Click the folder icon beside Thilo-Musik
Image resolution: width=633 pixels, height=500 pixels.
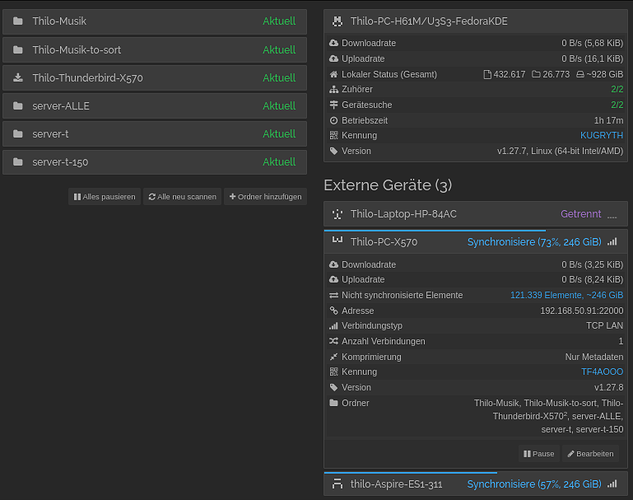[x=17, y=21]
